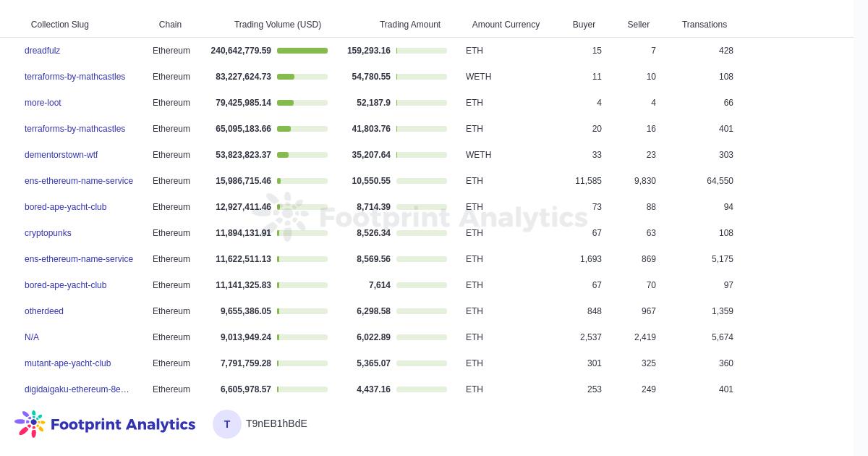Open the dementorstown-wtf collection link
Viewport: 868px width, 456px height.
(x=61, y=155)
